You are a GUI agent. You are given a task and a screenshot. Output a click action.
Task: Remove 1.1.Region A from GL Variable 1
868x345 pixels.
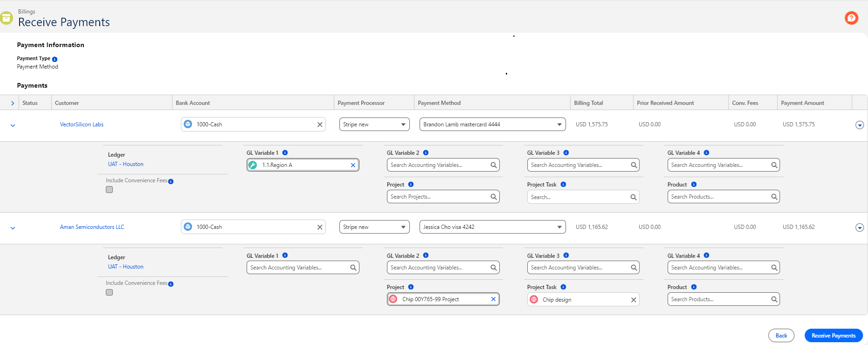tap(353, 165)
